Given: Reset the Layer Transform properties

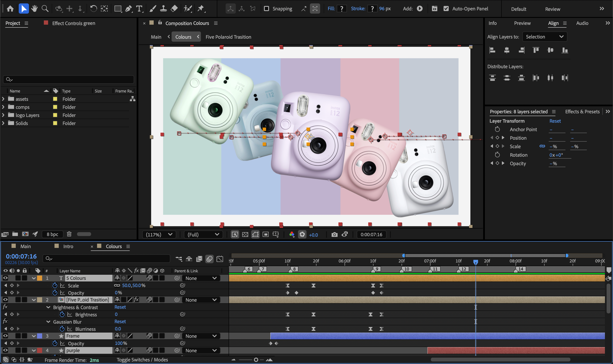Looking at the screenshot, I should [x=555, y=121].
